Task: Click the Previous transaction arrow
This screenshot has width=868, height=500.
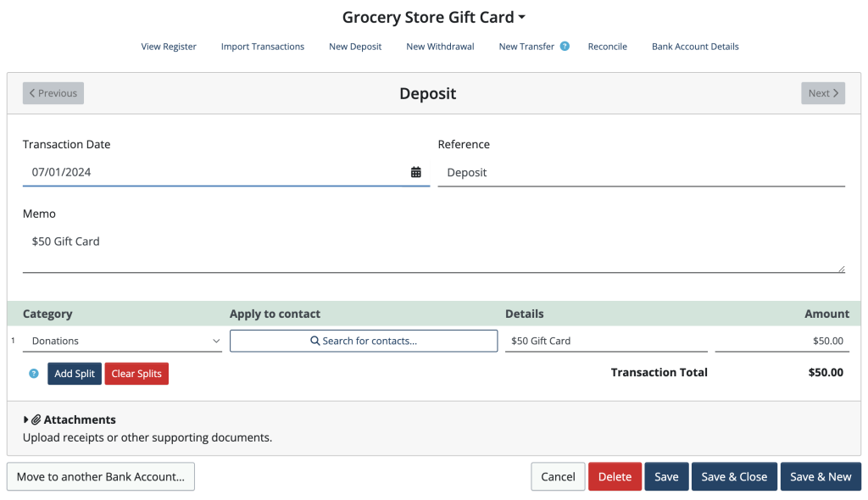Action: (53, 92)
